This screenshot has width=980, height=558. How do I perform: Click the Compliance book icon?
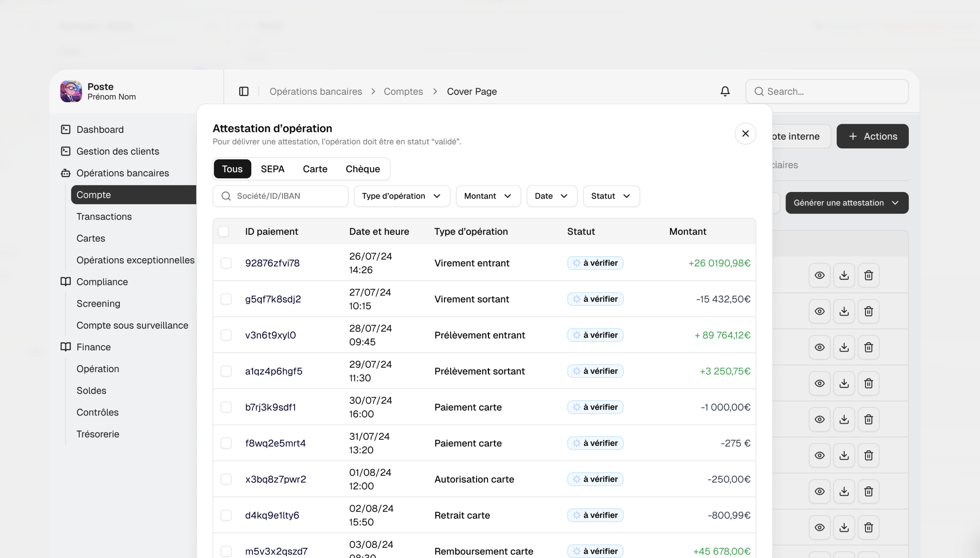(x=66, y=282)
